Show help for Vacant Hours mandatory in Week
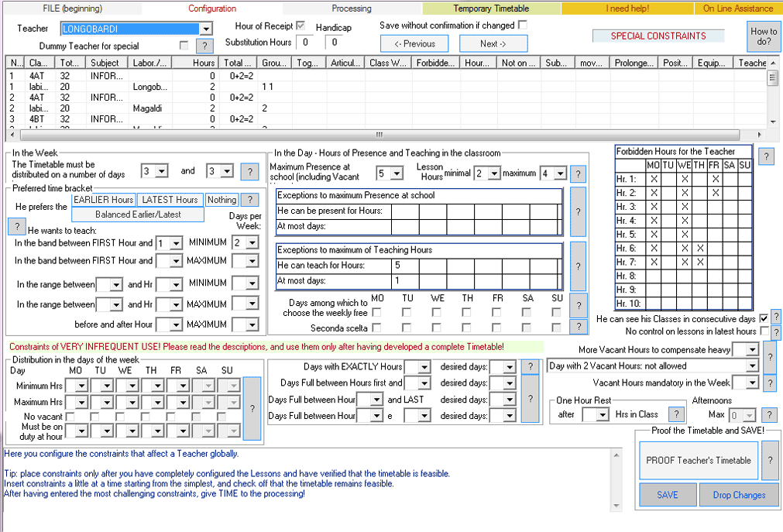 tap(770, 383)
